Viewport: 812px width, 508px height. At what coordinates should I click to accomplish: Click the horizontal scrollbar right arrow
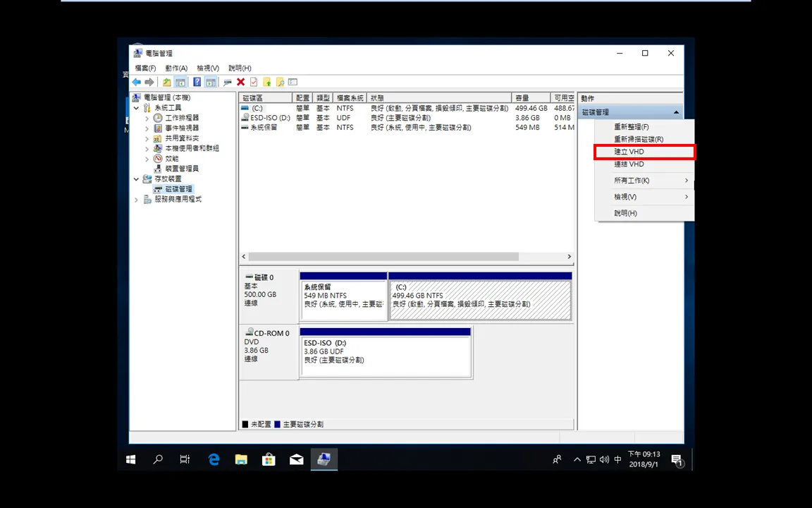point(569,257)
